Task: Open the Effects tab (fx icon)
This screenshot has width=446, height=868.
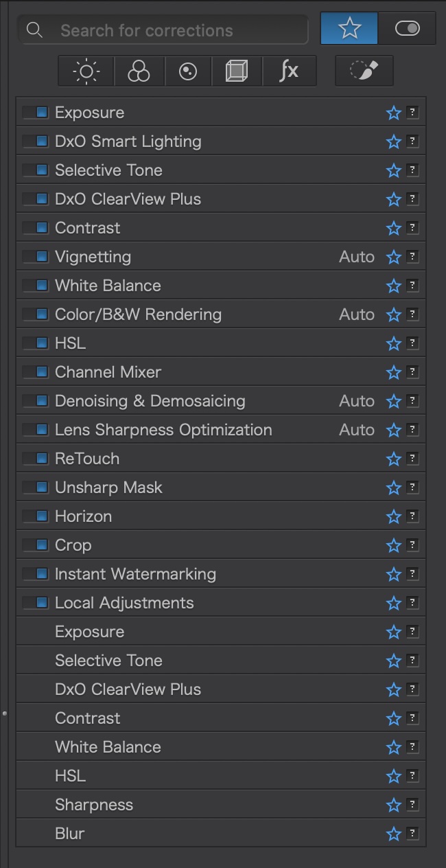Action: (x=289, y=71)
